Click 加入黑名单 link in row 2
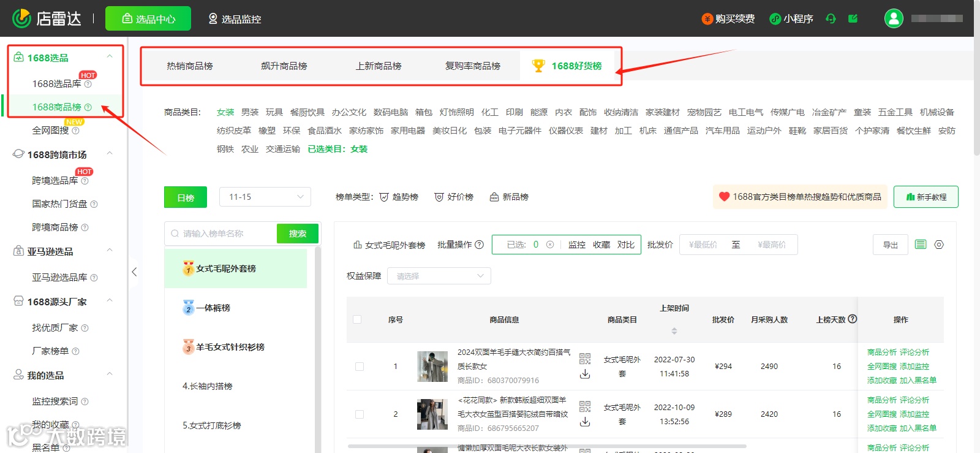Viewport: 980px width, 453px height. pos(918,428)
